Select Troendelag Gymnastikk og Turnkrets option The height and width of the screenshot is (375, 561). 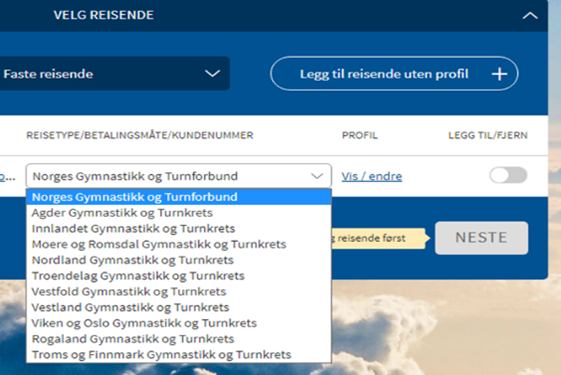pyautogui.click(x=179, y=276)
